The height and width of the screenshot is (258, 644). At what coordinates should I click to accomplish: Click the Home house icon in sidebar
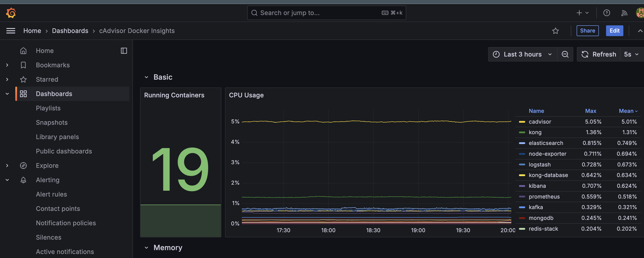point(23,51)
